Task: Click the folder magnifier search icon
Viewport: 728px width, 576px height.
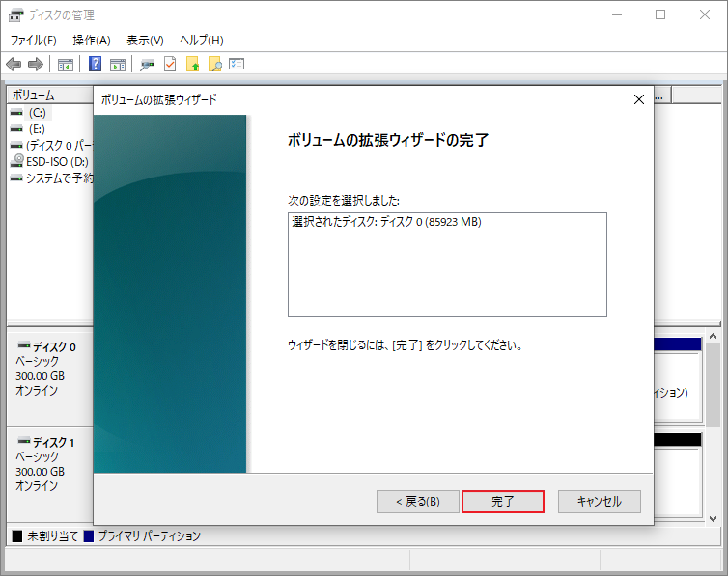Action: pos(215,64)
